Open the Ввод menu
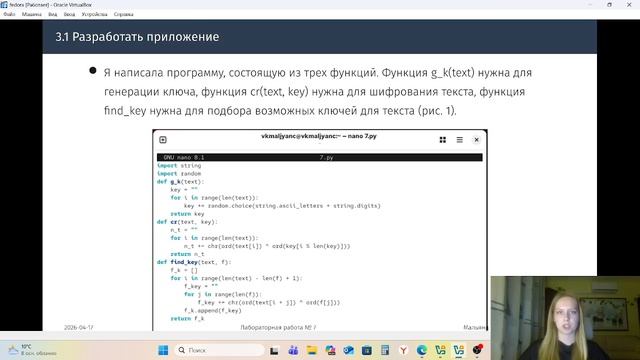The height and width of the screenshot is (360, 640). click(x=69, y=14)
